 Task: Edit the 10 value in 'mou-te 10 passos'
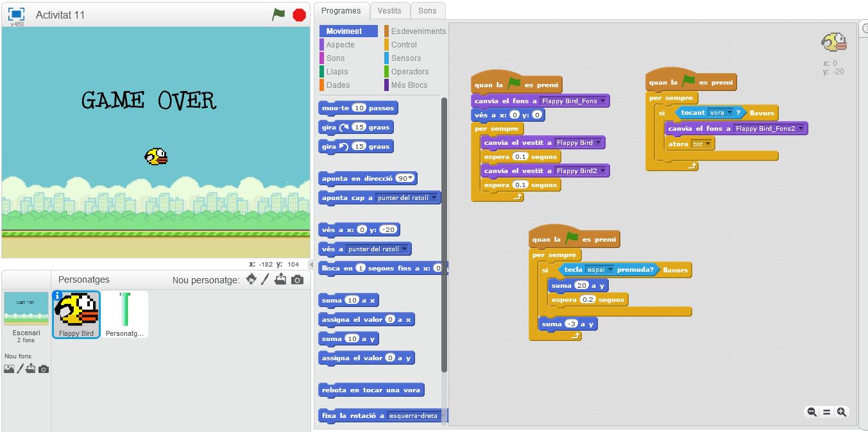coord(359,108)
